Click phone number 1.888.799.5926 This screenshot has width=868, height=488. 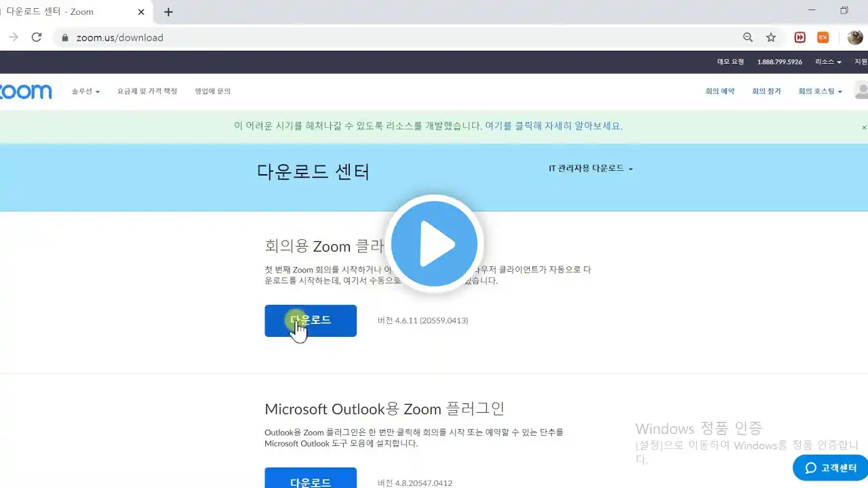tap(780, 62)
